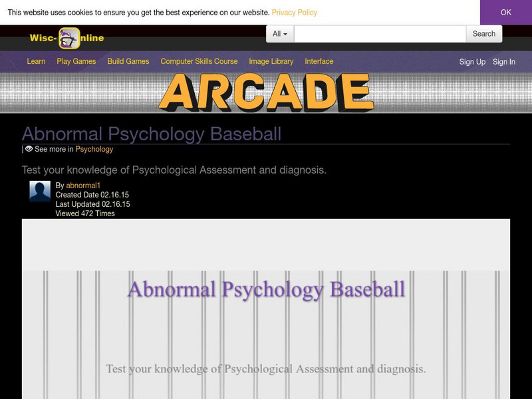Open the 'All' search filter dropdown
Screen dimensions: 532x399
point(279,33)
